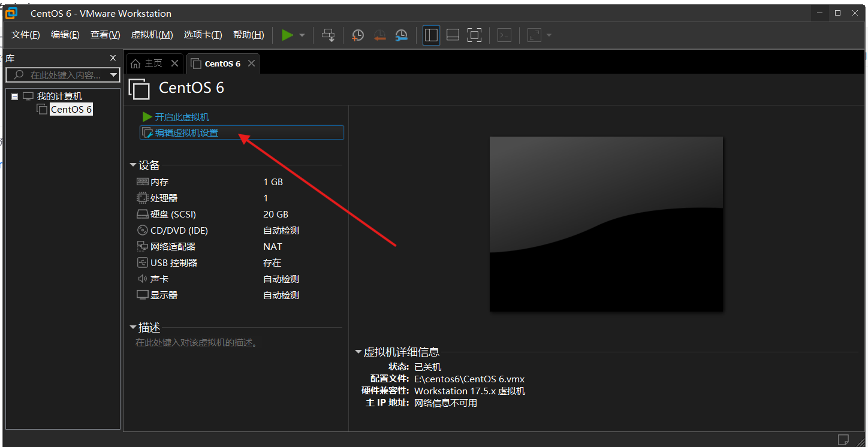Click the USB 控制器 value 存在
The width and height of the screenshot is (868, 447).
click(x=272, y=262)
